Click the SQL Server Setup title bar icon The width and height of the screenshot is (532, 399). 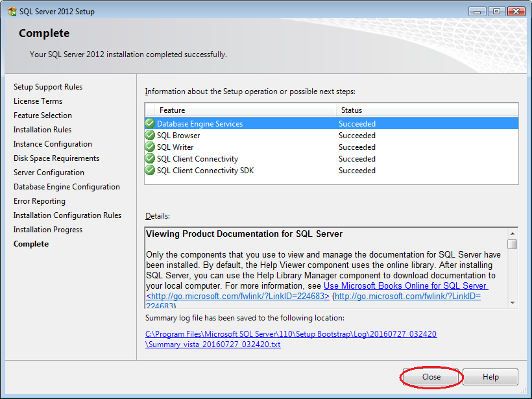click(x=12, y=11)
